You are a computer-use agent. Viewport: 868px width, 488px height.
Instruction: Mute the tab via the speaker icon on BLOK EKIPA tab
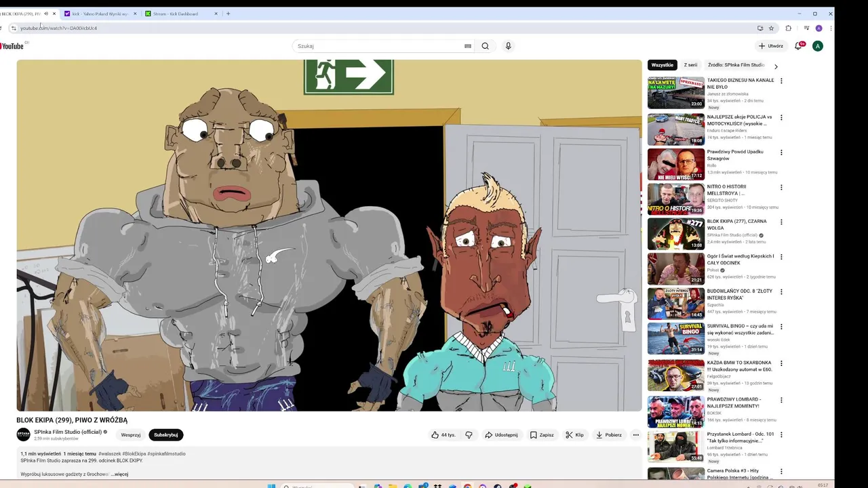pos(46,14)
